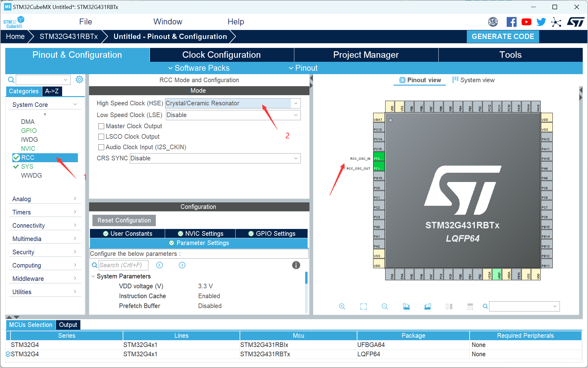This screenshot has width=588, height=368.
Task: Select GPIO in System Core list
Action: point(29,131)
